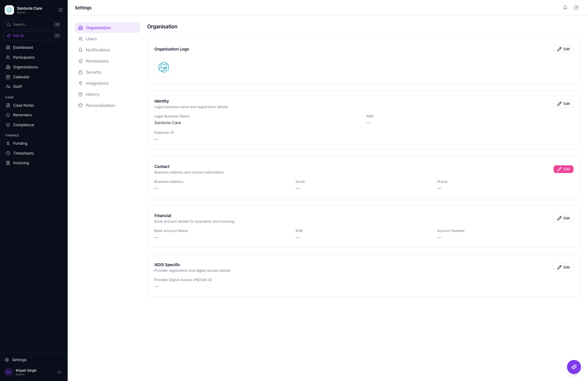Viewport: 588px width, 381px height.
Task: Click the legal business name value Santoria Care
Action: point(167,123)
